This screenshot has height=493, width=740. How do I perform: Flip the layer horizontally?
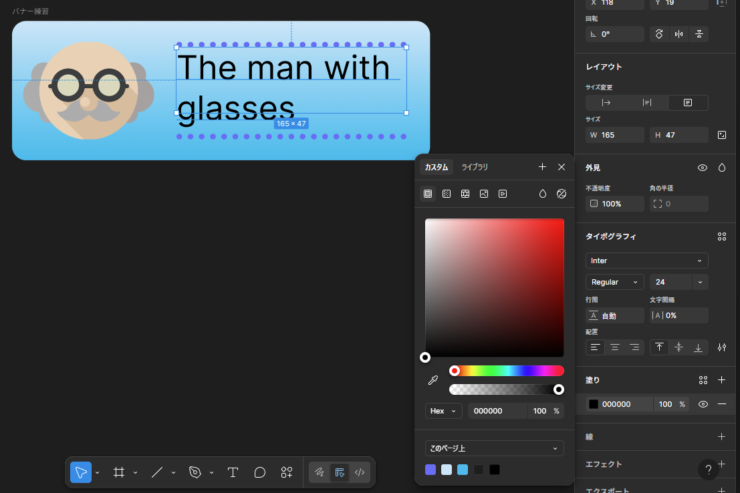click(679, 33)
